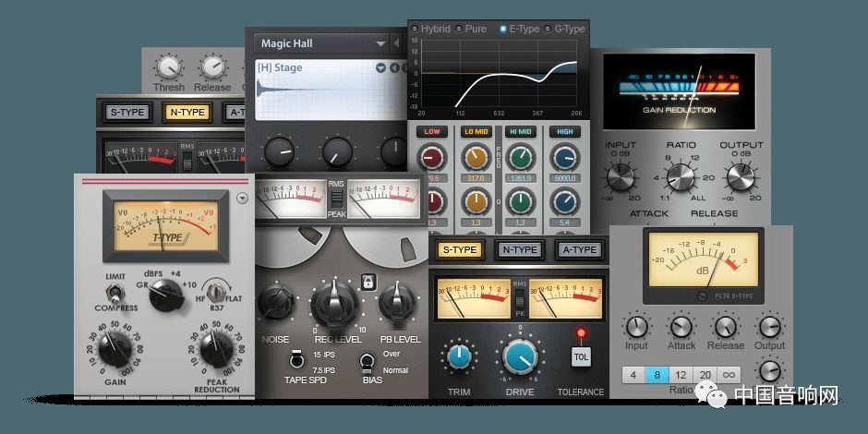Toggle the HI MID band button
The width and height of the screenshot is (868, 434).
click(521, 132)
